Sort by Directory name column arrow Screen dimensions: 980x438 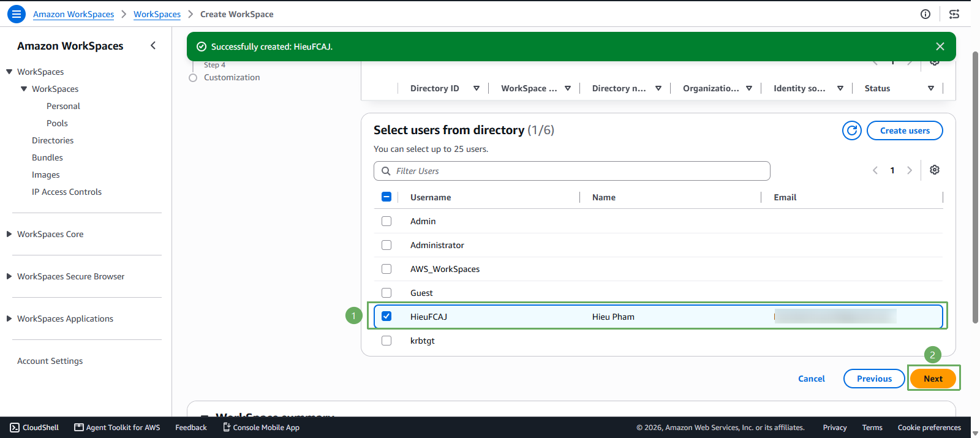(x=658, y=88)
